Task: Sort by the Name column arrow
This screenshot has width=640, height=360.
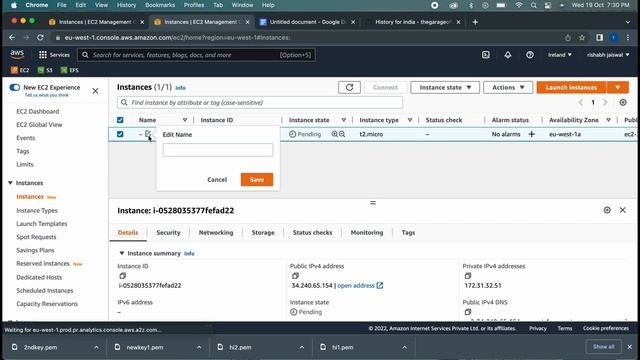Action: 184,120
